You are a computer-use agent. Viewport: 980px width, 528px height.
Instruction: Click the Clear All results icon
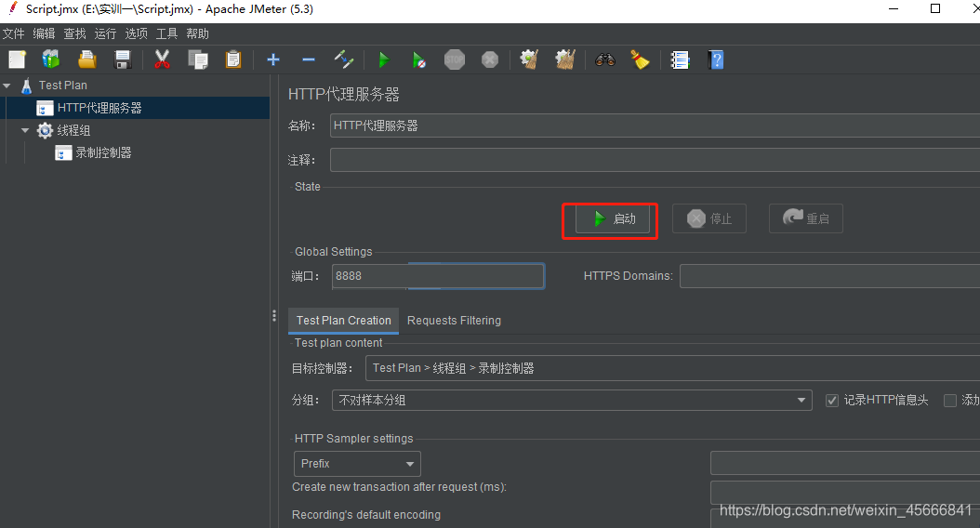(565, 60)
